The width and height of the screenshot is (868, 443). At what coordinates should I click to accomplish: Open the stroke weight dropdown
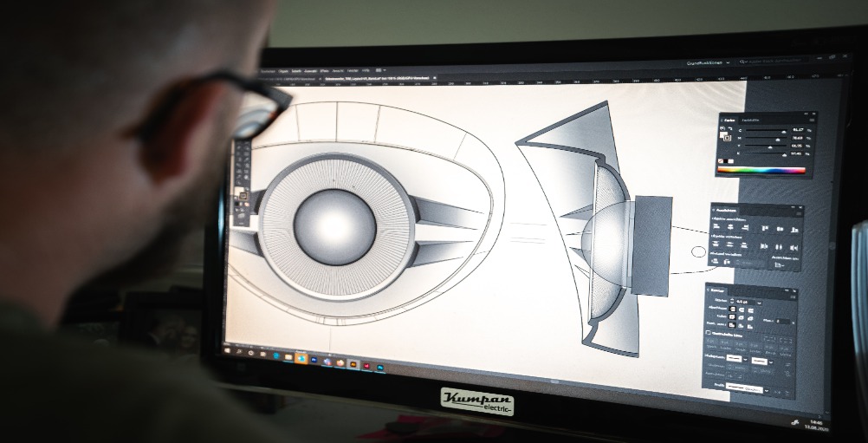759,303
